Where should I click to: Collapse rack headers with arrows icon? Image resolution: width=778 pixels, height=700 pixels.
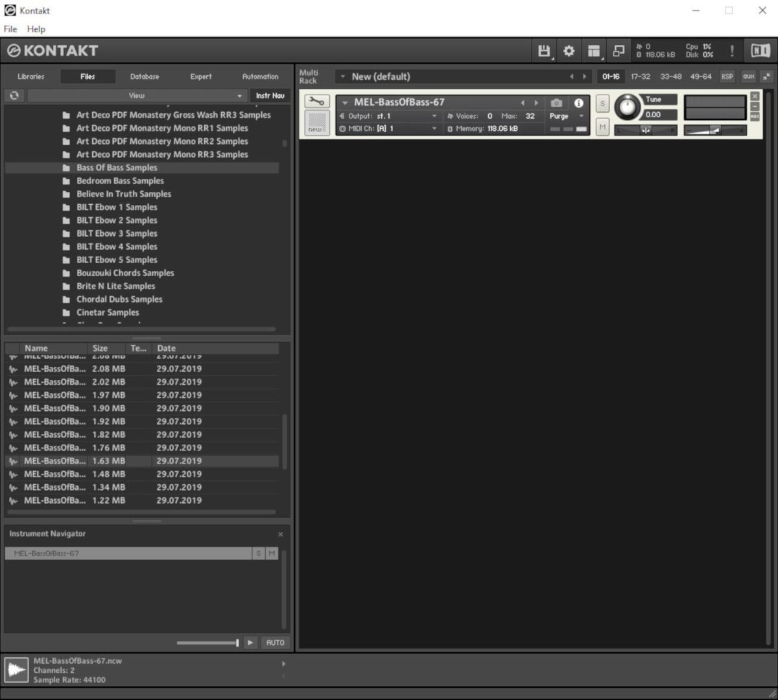click(767, 76)
